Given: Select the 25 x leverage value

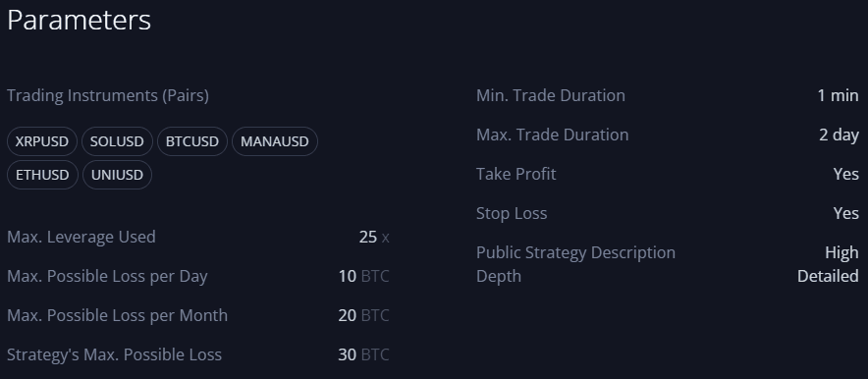Looking at the screenshot, I should (x=374, y=238).
